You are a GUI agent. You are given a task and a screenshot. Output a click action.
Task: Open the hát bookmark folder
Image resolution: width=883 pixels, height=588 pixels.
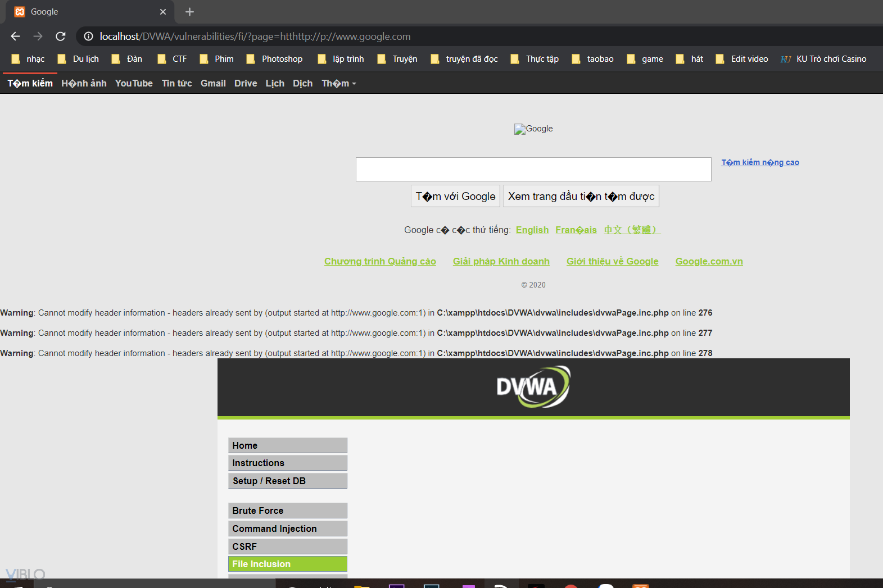[x=689, y=59]
